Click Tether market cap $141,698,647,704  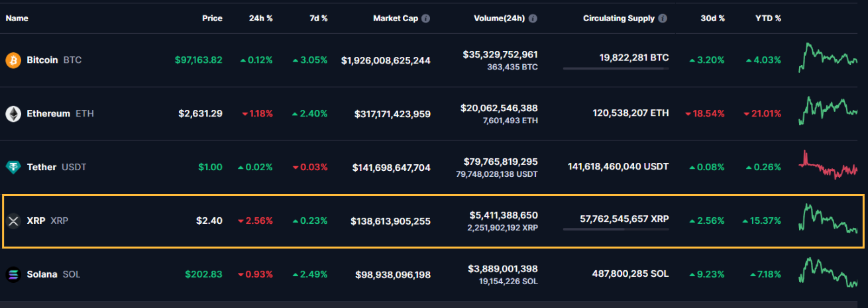coord(392,167)
